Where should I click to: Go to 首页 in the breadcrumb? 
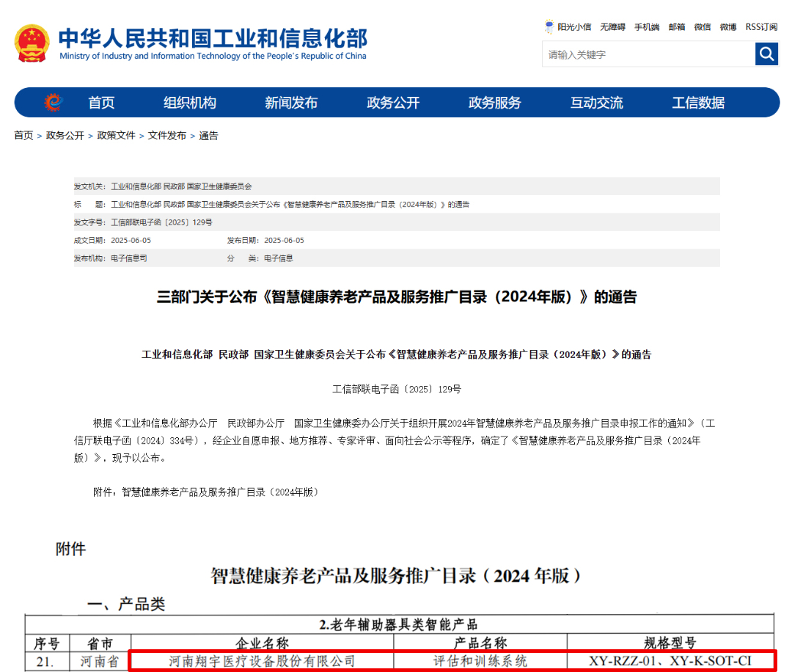point(23,136)
